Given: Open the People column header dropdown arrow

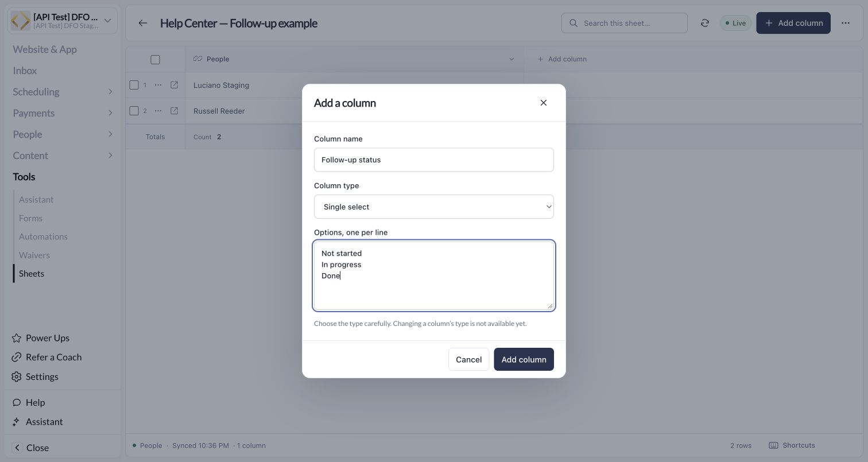Looking at the screenshot, I should (x=511, y=59).
